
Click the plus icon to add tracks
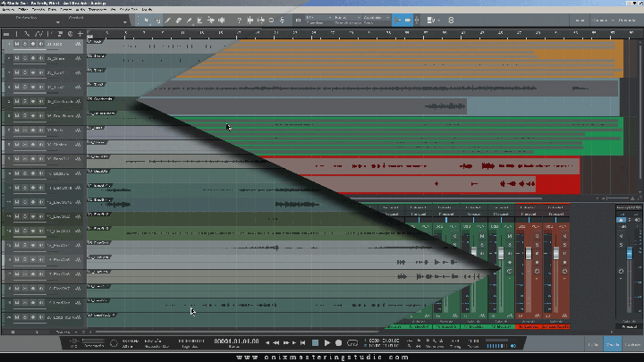coord(80,34)
